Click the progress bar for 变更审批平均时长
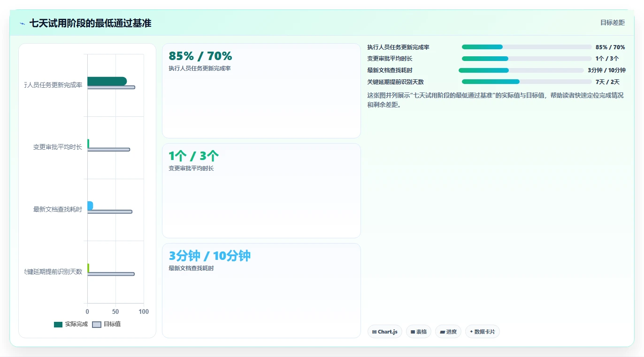 point(527,59)
